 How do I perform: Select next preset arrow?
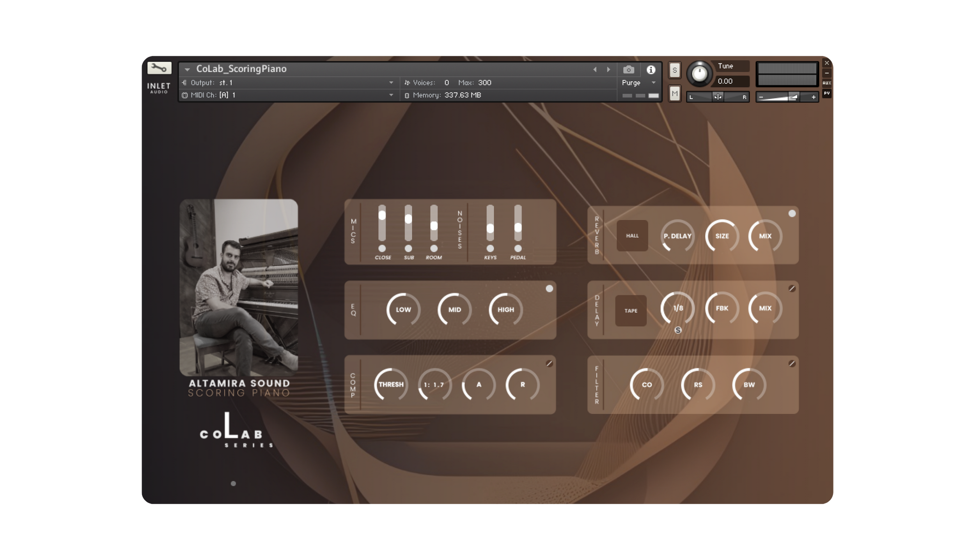[608, 69]
